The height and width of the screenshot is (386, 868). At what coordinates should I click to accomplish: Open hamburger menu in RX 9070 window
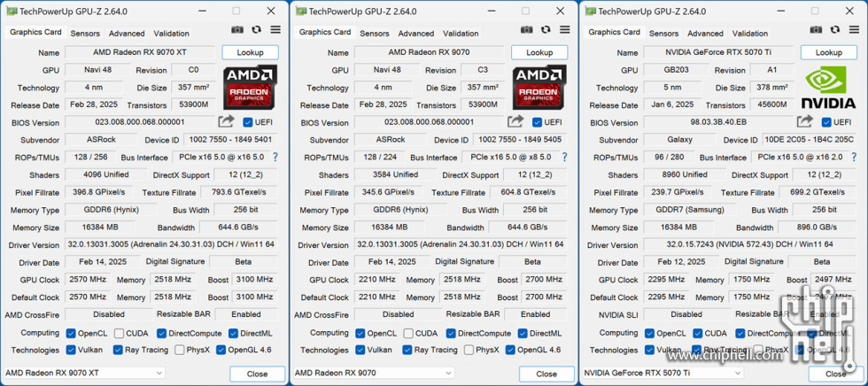(x=565, y=30)
